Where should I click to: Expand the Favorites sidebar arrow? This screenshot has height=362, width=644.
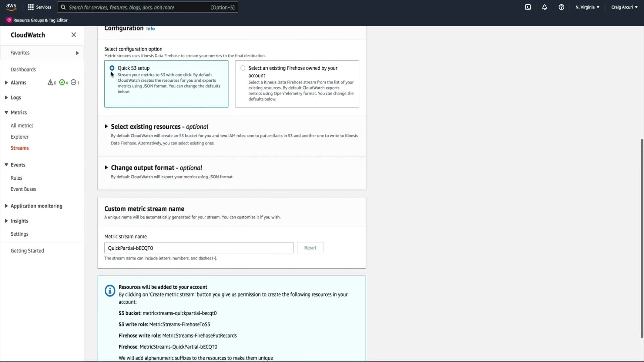click(x=77, y=53)
